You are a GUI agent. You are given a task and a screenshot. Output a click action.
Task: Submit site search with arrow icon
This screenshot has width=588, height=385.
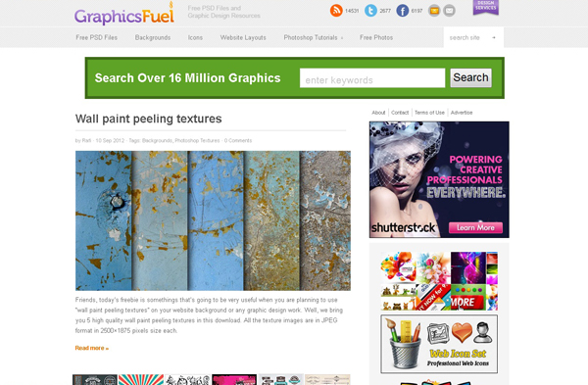[x=494, y=37]
